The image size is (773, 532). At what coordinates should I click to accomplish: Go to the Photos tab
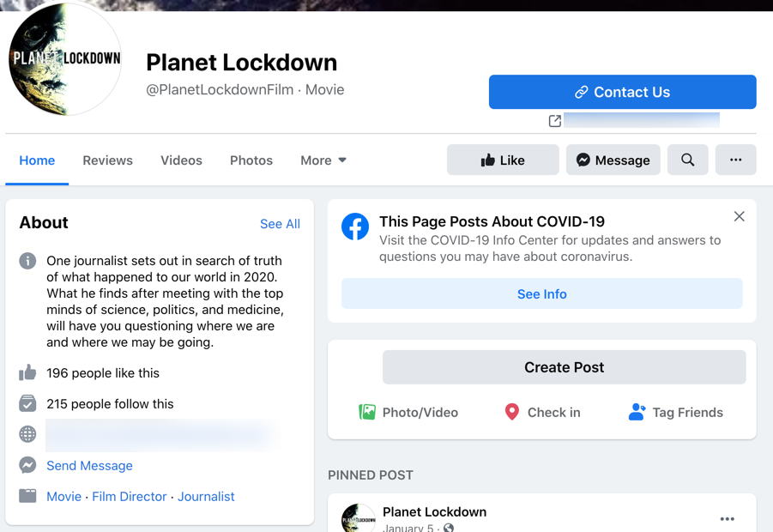tap(251, 160)
